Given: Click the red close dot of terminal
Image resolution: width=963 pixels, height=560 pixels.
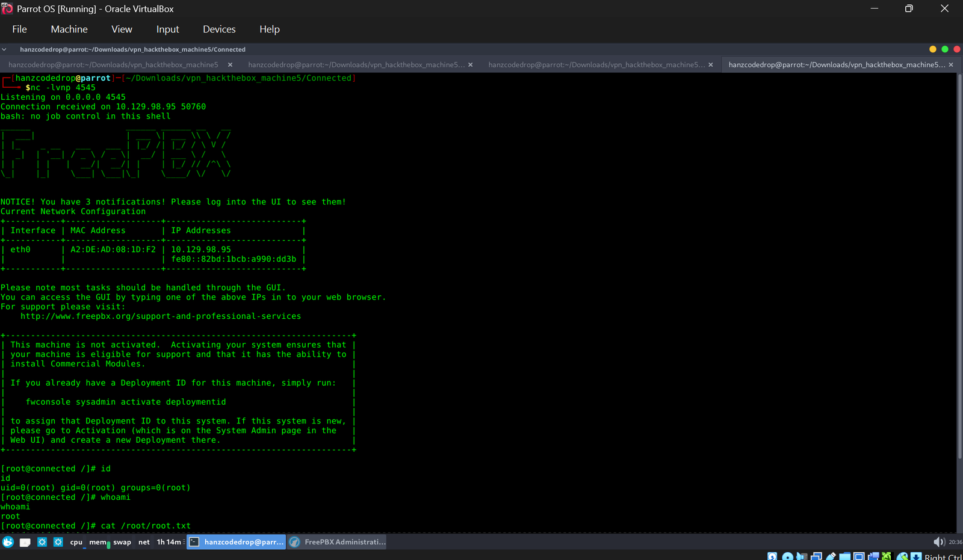Looking at the screenshot, I should (x=957, y=49).
